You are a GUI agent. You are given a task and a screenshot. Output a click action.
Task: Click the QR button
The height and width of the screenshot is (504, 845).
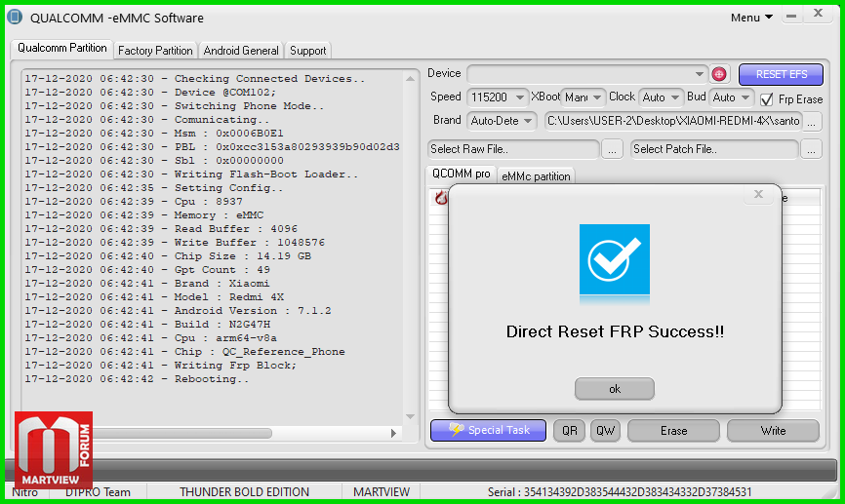pyautogui.click(x=569, y=431)
